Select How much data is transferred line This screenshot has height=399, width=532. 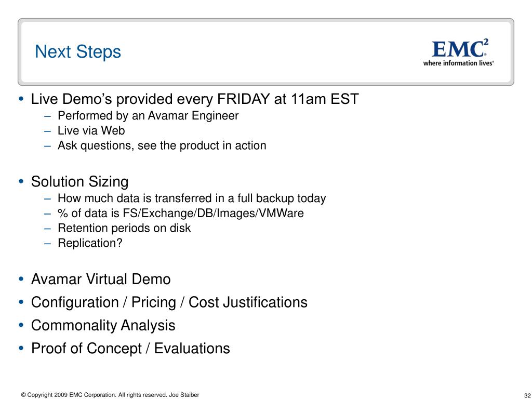coord(192,198)
